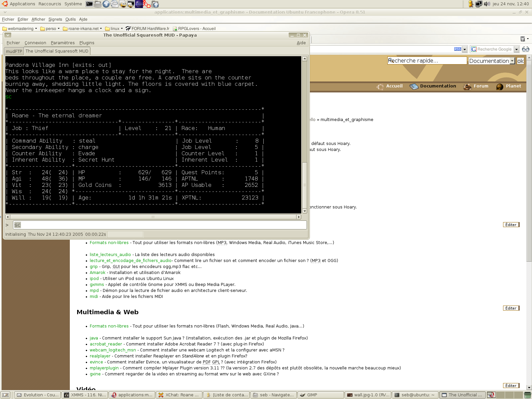
Task: Click Opera's closed-tabs trash icon
Action: click(522, 39)
